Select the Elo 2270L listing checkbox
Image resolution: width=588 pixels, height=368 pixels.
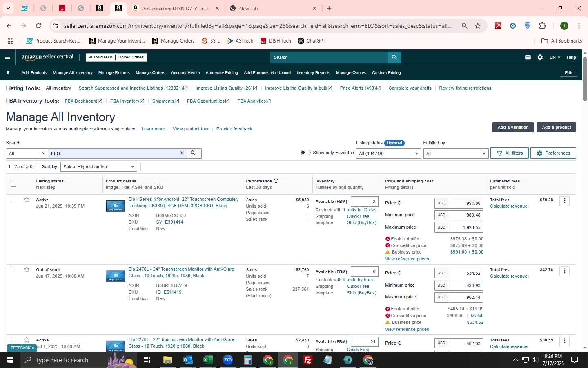click(13, 340)
